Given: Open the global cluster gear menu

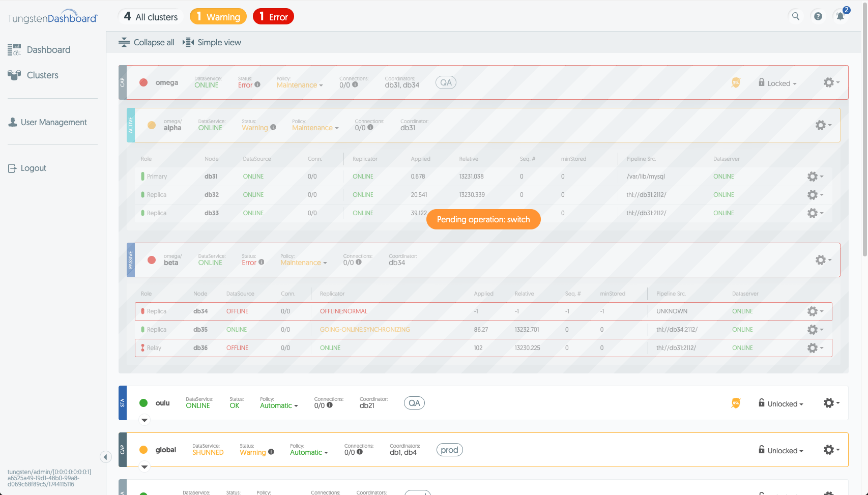Looking at the screenshot, I should 831,450.
